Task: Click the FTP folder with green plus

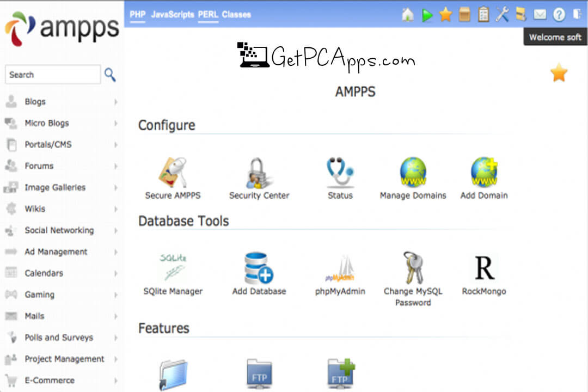Action: pos(341,373)
